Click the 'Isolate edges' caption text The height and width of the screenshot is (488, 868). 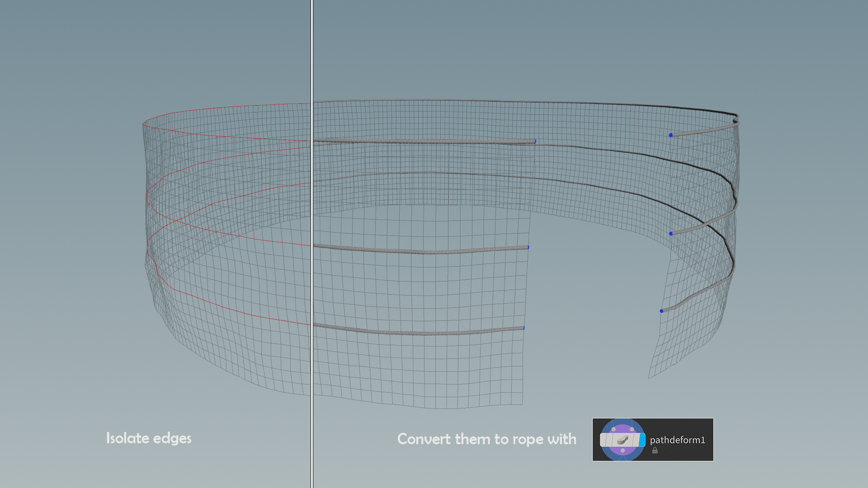click(149, 438)
